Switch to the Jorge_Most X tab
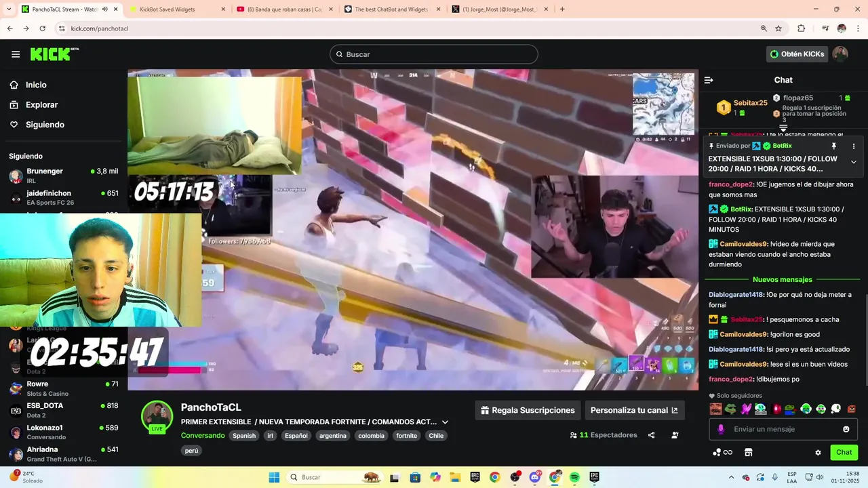Screen dimensions: 868x488 (x=500, y=9)
